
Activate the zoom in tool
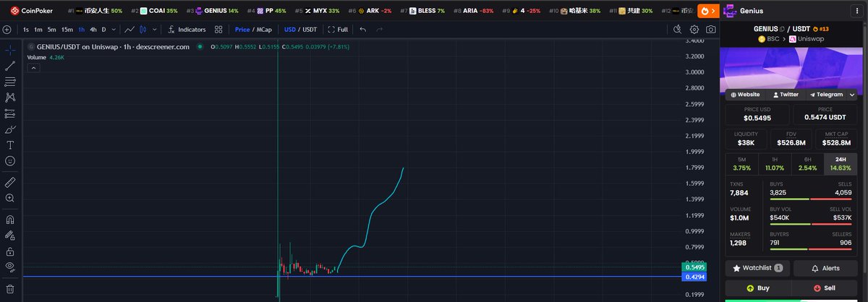pyautogui.click(x=10, y=198)
